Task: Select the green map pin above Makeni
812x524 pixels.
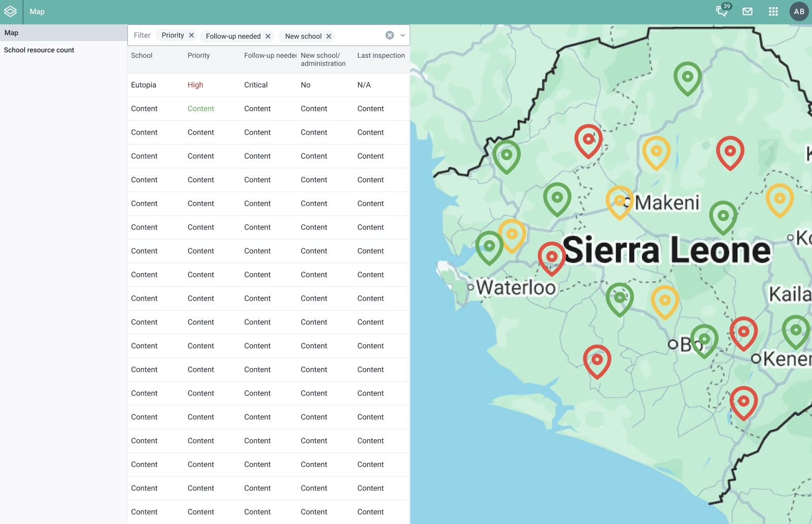Action: click(687, 77)
